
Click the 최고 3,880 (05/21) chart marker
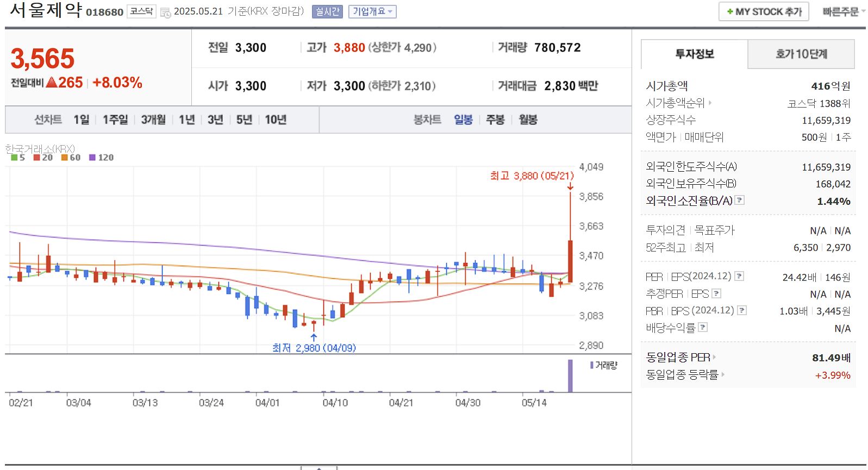[532, 176]
